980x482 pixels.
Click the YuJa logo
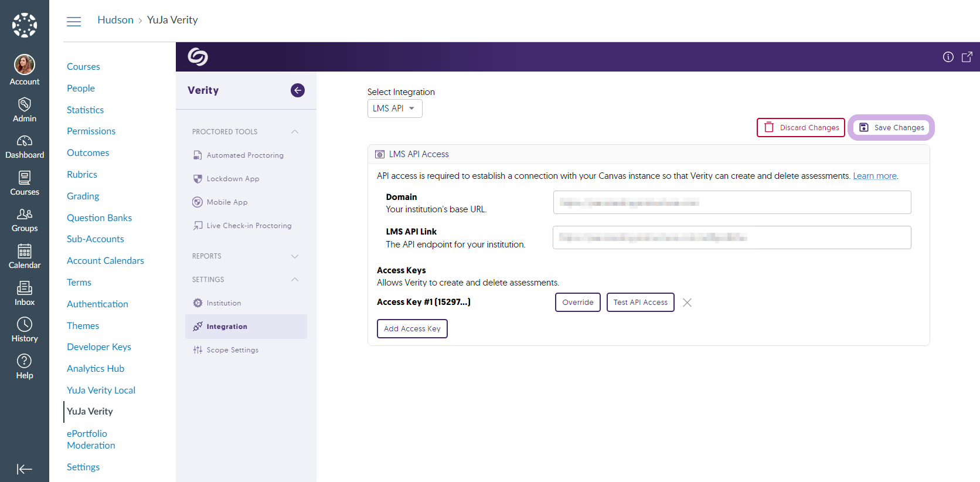[x=198, y=56]
